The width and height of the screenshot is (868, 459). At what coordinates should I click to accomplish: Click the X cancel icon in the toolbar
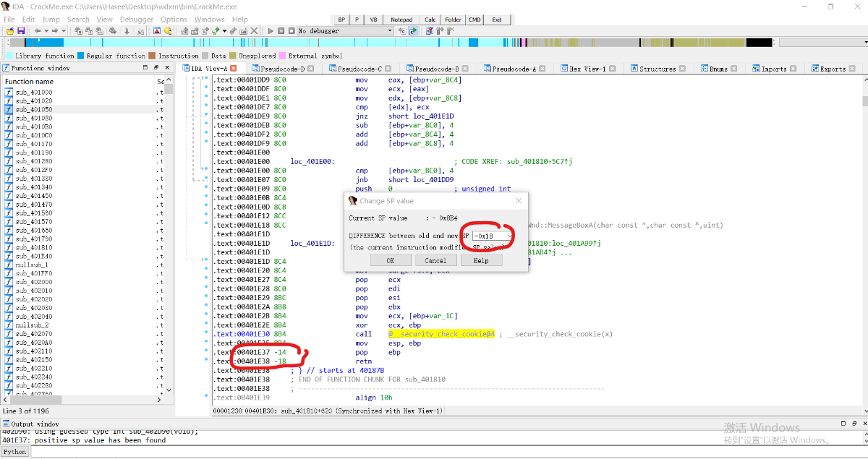coord(254,31)
